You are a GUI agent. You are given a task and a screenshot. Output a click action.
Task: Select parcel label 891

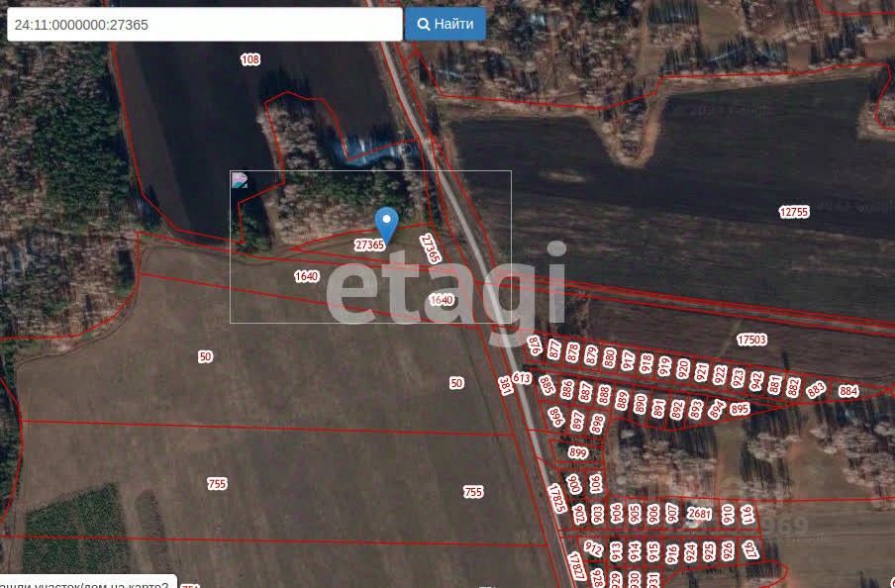pyautogui.click(x=658, y=408)
